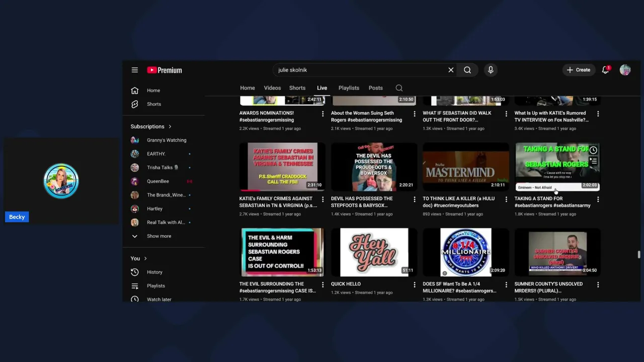Switch to the Posts tab
The width and height of the screenshot is (644, 362).
[x=376, y=88]
